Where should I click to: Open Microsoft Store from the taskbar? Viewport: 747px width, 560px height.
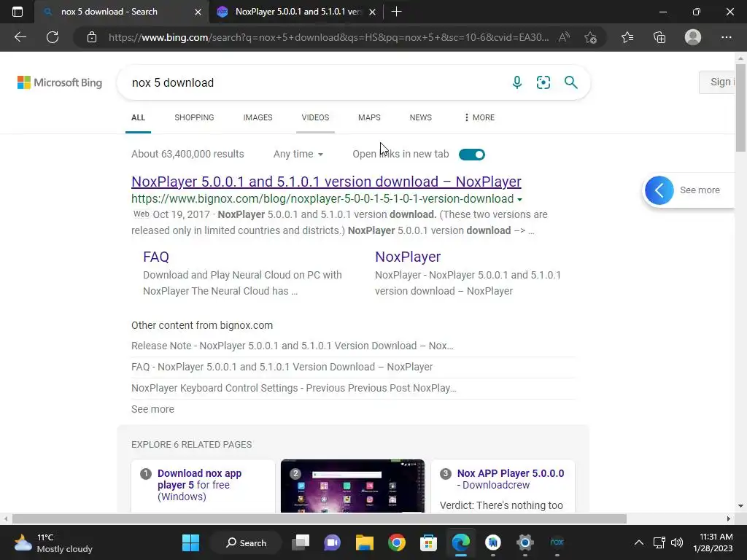pos(428,542)
